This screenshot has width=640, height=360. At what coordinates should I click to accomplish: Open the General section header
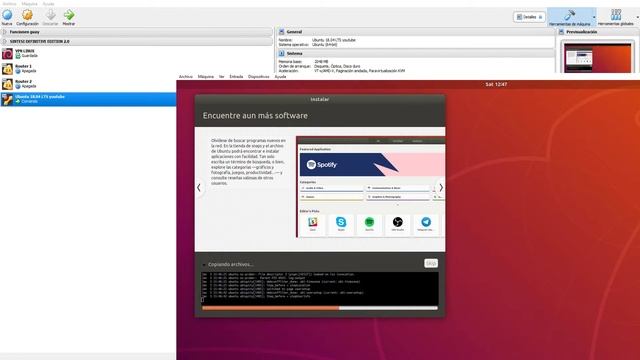[416, 32]
